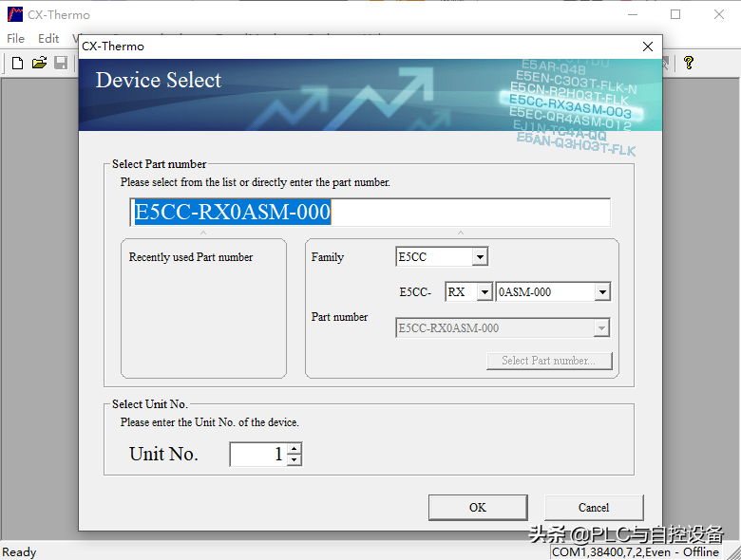This screenshot has width=741, height=560.
Task: Close the Device Select dialog
Action: click(648, 46)
